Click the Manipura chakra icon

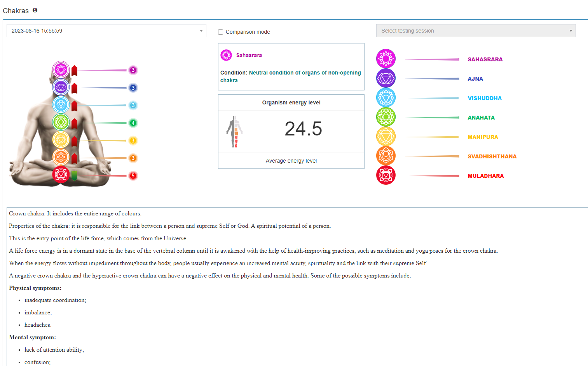pos(386,136)
